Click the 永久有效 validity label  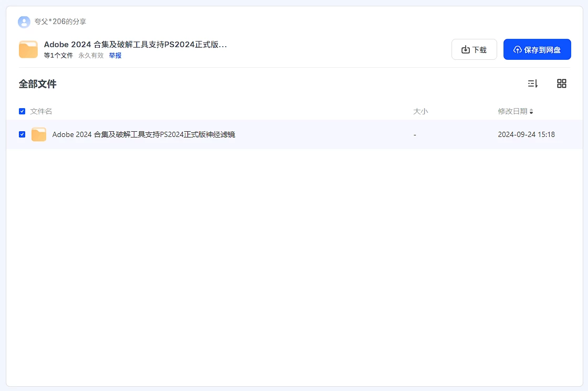point(91,55)
